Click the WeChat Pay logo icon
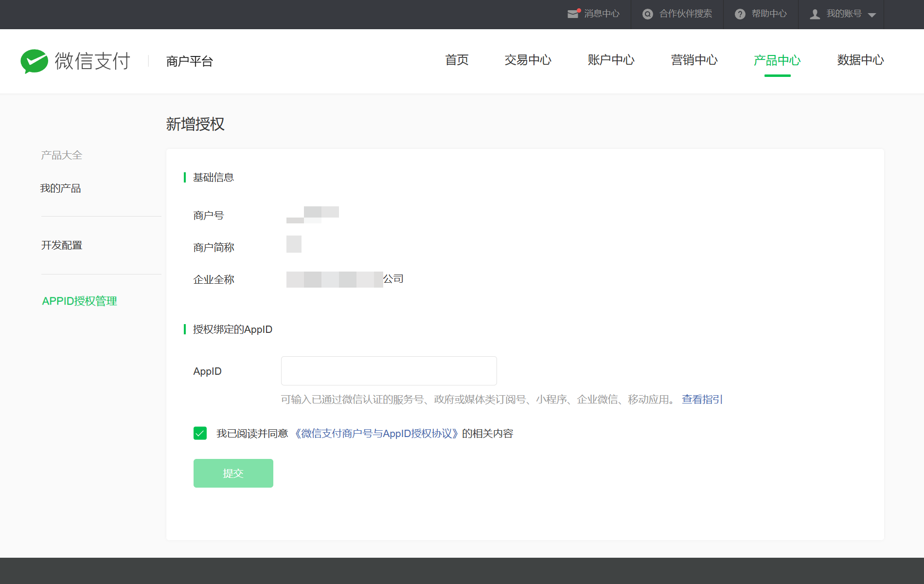The width and height of the screenshot is (924, 584). pyautogui.click(x=34, y=61)
